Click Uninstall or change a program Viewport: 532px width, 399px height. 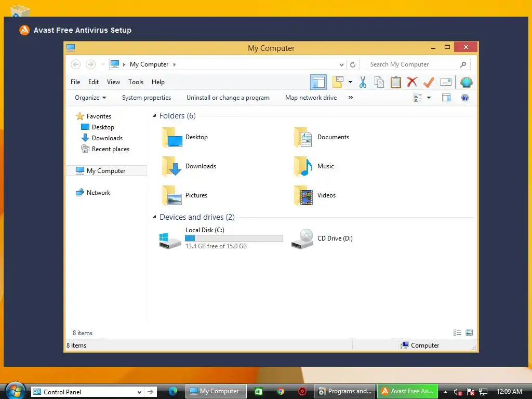pos(228,98)
